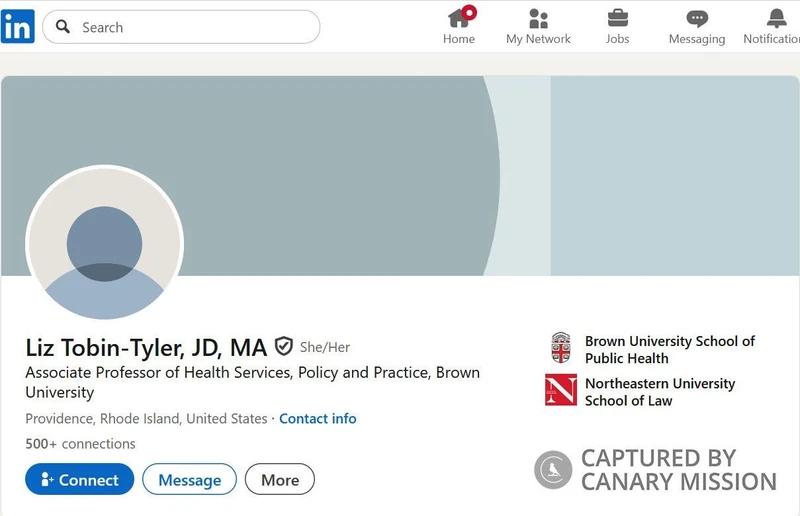Open the Jobs briefcase icon
This screenshot has width=800, height=516.
(618, 18)
